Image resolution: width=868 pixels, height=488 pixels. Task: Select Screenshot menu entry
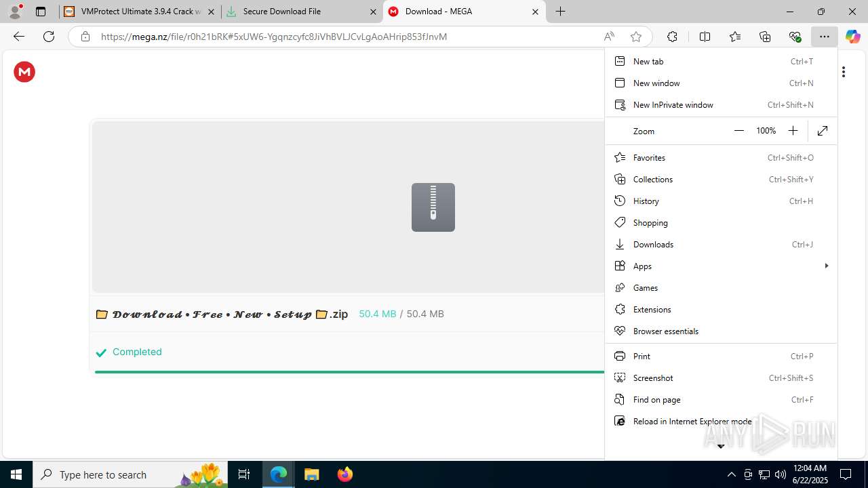(x=721, y=378)
